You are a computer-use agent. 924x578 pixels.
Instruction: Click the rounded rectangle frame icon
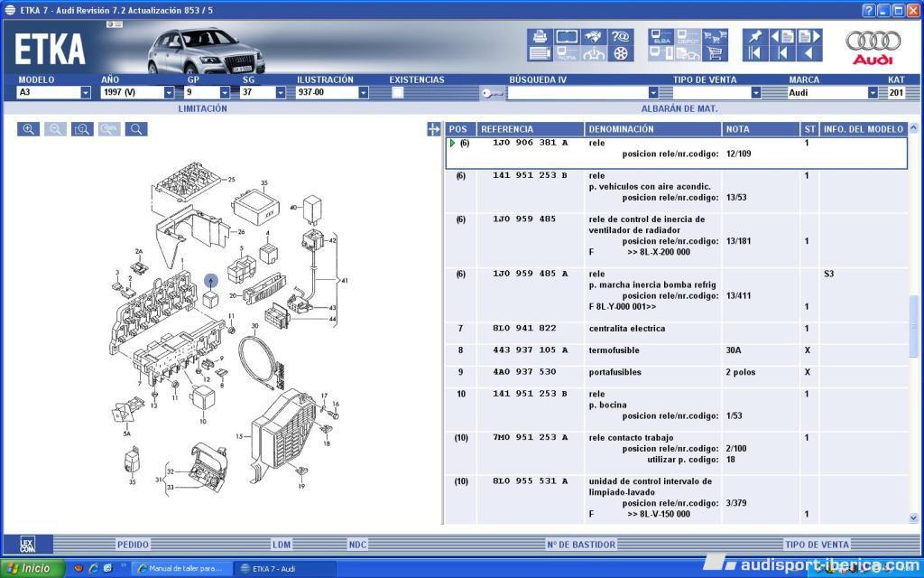[x=567, y=36]
